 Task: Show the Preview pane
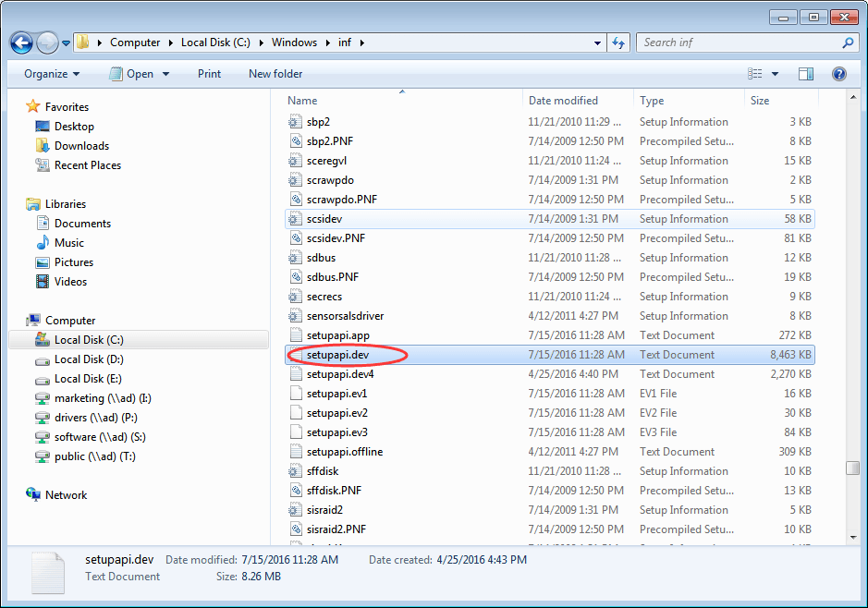tap(804, 74)
